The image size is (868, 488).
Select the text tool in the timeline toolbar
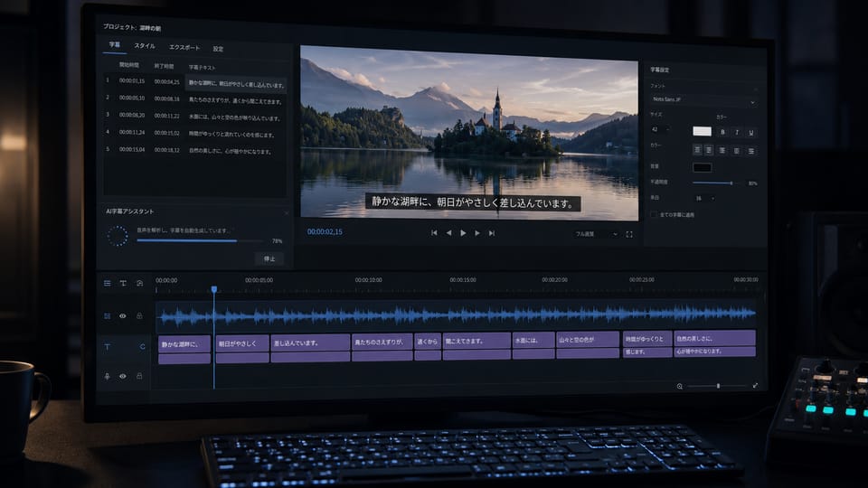pos(123,283)
